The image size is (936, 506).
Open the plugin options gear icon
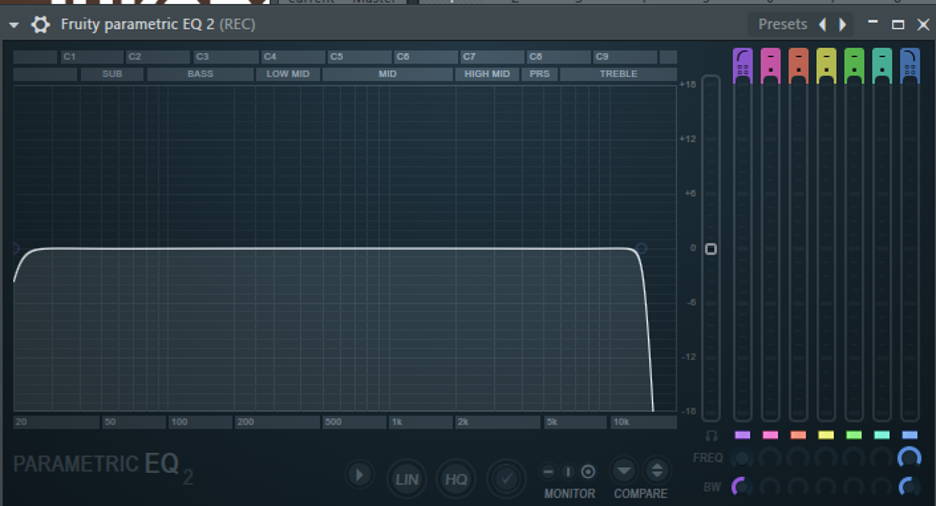pyautogui.click(x=40, y=24)
